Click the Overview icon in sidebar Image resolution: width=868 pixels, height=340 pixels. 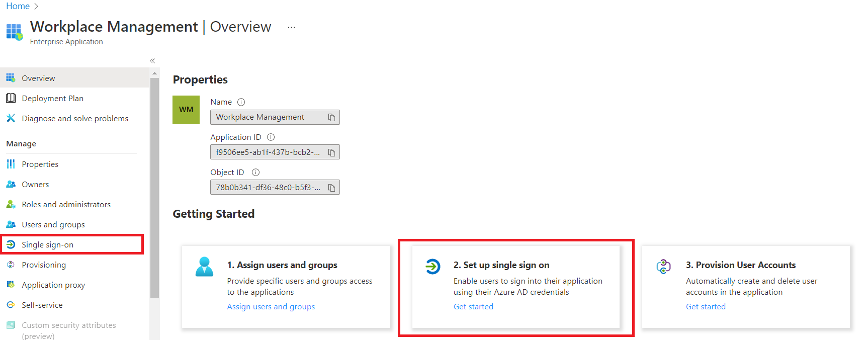(11, 78)
